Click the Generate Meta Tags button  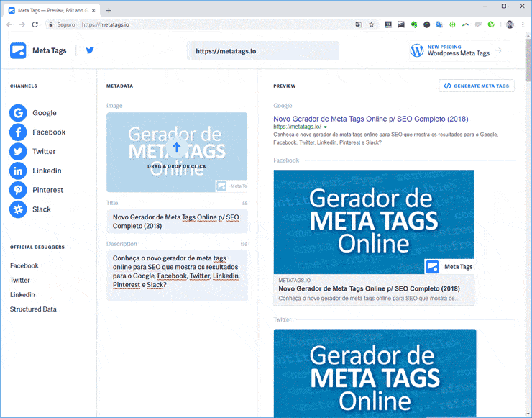(x=477, y=86)
